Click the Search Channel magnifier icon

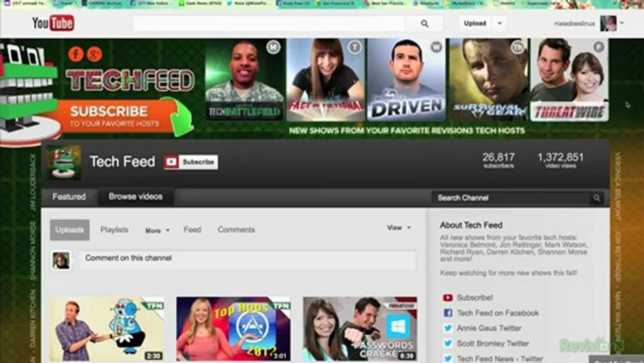click(597, 198)
